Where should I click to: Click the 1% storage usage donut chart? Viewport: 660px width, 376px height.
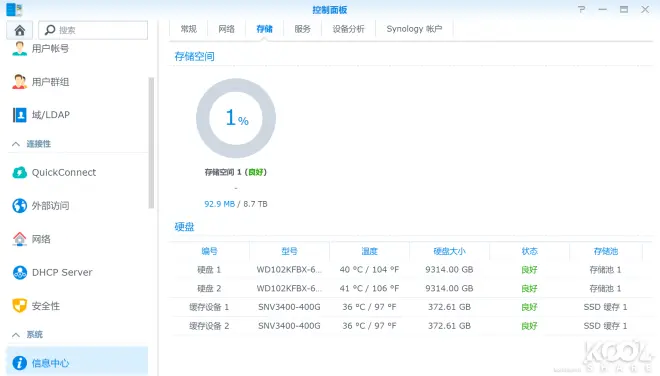pyautogui.click(x=236, y=118)
